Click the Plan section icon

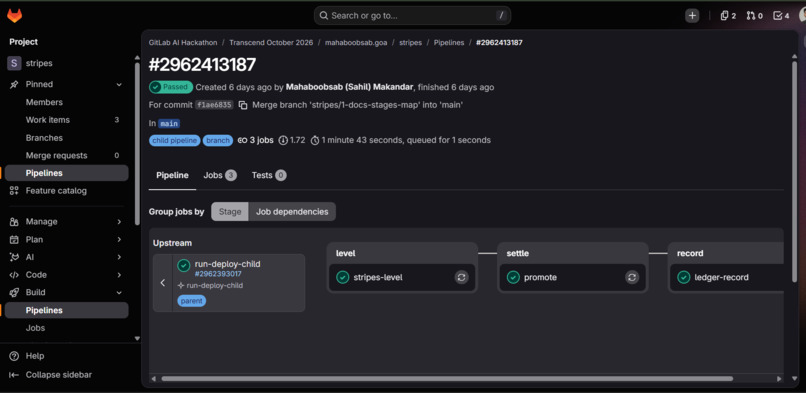14,240
